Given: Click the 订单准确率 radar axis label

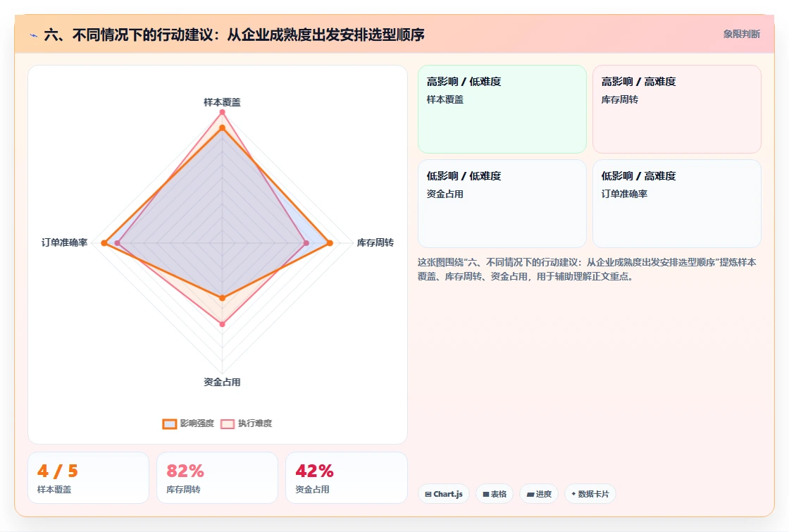Looking at the screenshot, I should pyautogui.click(x=64, y=242).
